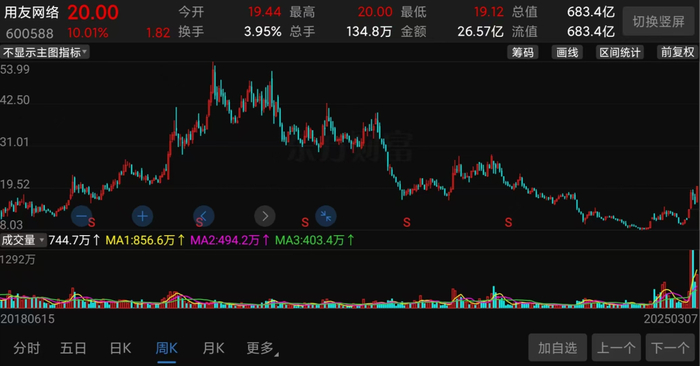Click 加自选 to add to watchlist
The image size is (700, 366).
(558, 347)
